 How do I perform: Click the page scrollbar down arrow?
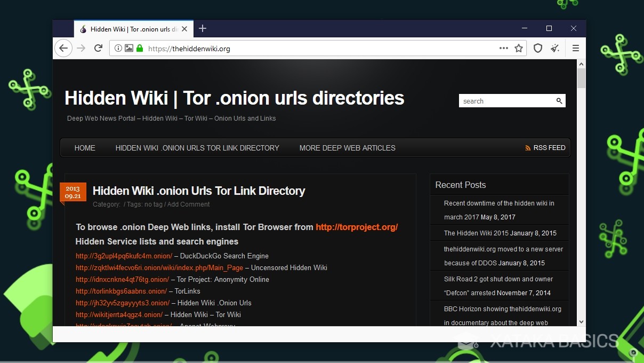pyautogui.click(x=582, y=321)
